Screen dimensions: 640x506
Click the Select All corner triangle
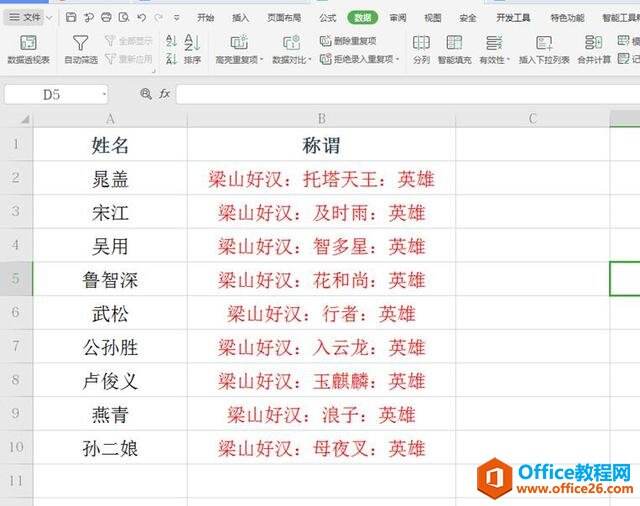pos(25,119)
